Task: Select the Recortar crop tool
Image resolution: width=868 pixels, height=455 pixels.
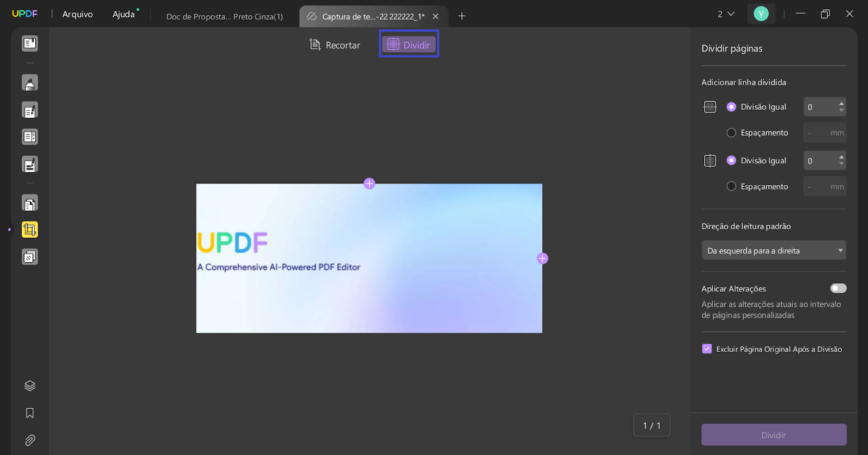Action: coord(335,45)
